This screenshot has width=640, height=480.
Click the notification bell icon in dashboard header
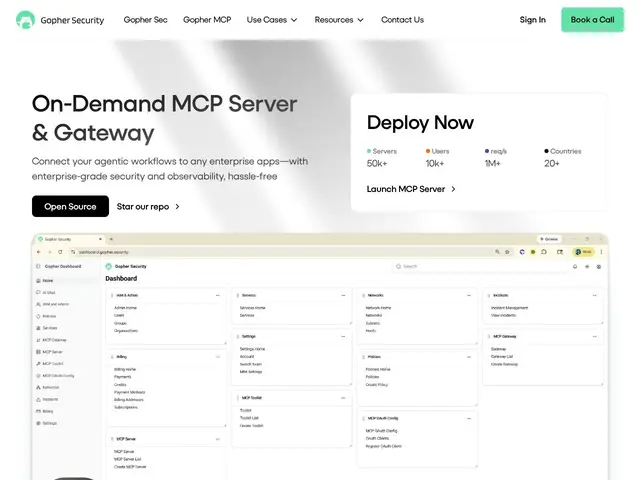pos(575,267)
